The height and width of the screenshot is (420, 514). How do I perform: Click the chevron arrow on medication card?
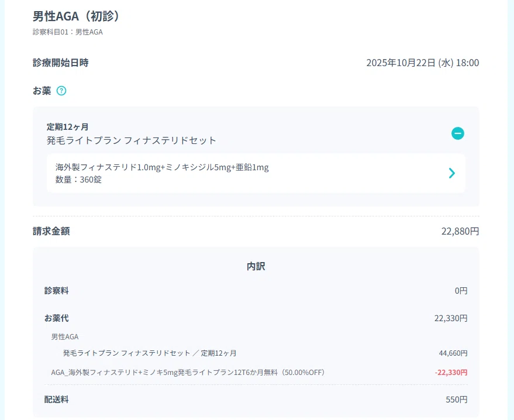pos(451,173)
